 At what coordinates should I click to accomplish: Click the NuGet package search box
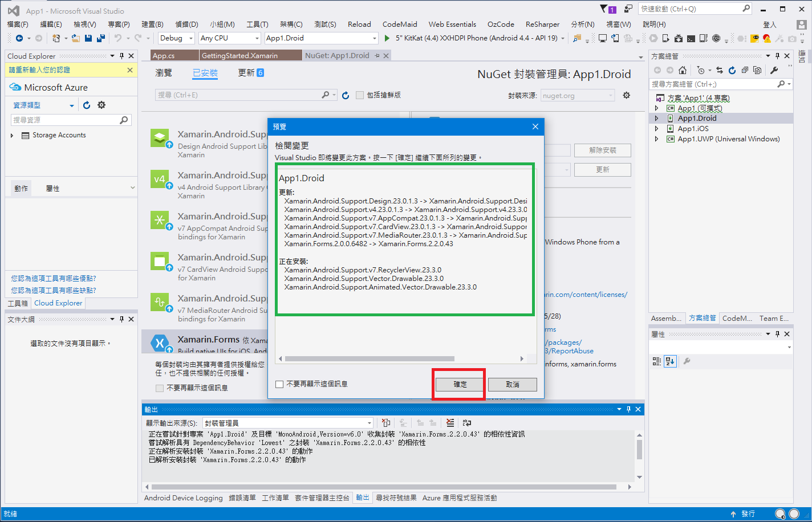tap(246, 95)
